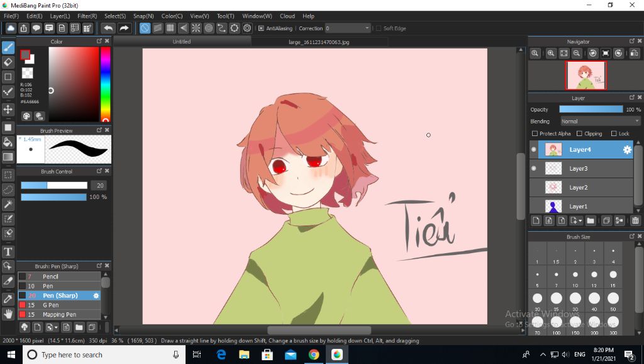Toggle AntiAliasing checkbox
Screen dimensions: 644x364
click(x=261, y=28)
